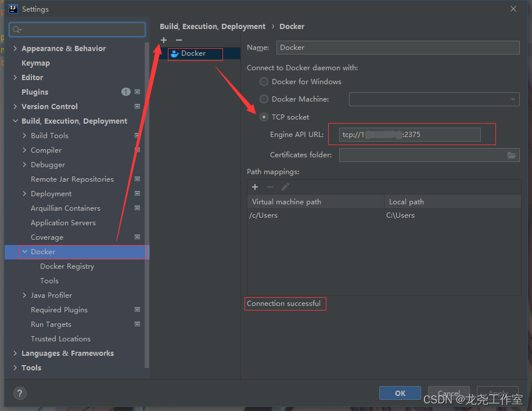Image resolution: width=532 pixels, height=411 pixels.
Task: Click the add Docker configuration plus icon
Action: tap(164, 40)
